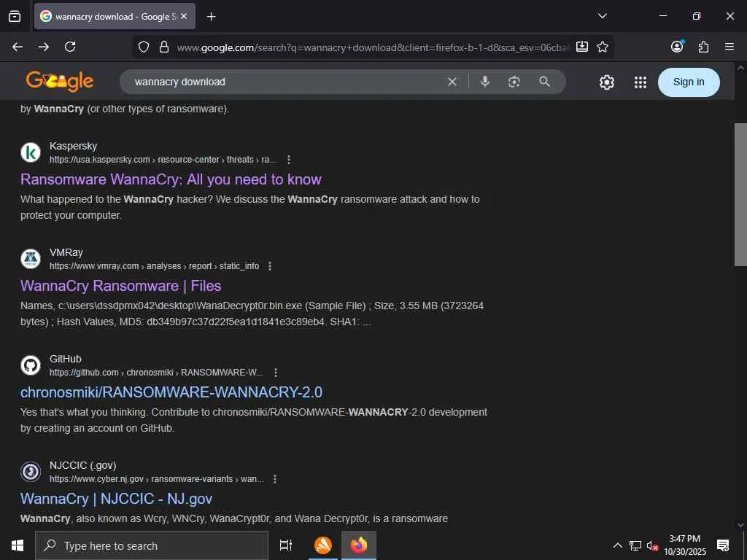747x560 pixels.
Task: Start voice search with microphone
Action: tap(485, 82)
